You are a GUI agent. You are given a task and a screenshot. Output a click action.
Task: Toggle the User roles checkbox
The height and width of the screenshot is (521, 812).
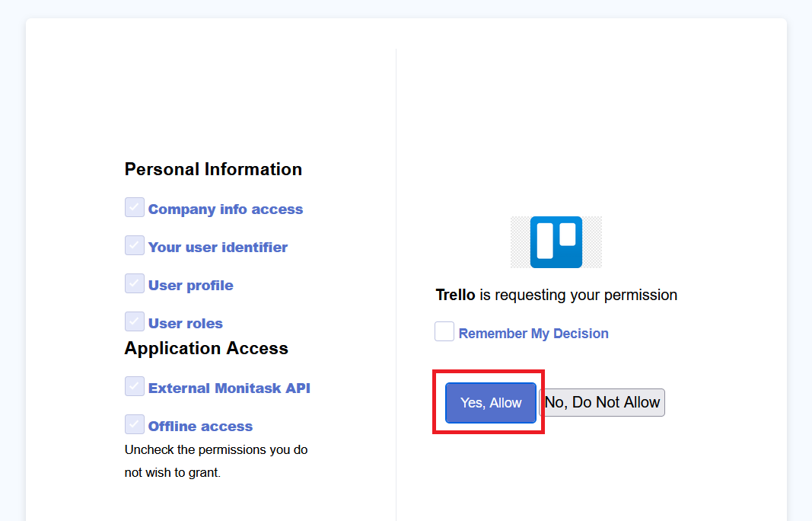[x=135, y=321]
